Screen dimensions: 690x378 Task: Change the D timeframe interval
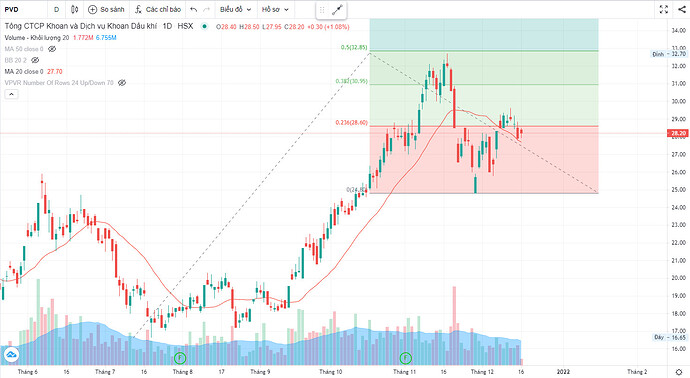[x=56, y=9]
